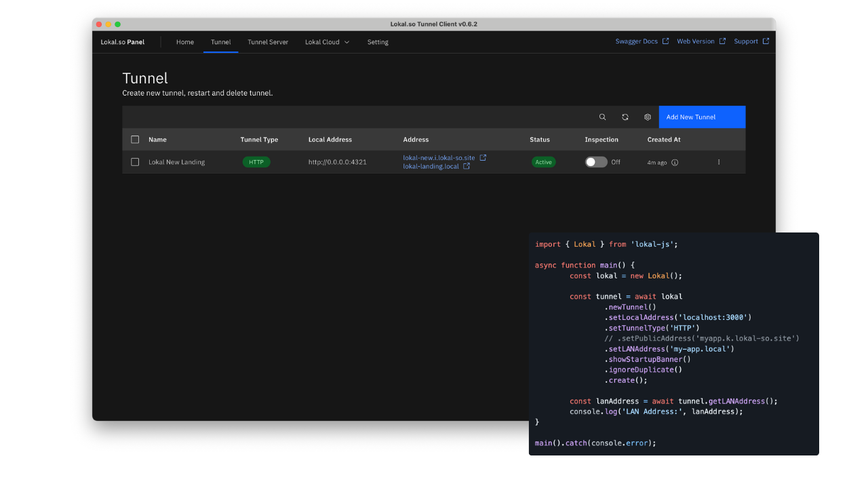The image size is (868, 488).
Task: Click external link icon beside lokal-new.i.lokal-so.site
Action: [x=483, y=157]
